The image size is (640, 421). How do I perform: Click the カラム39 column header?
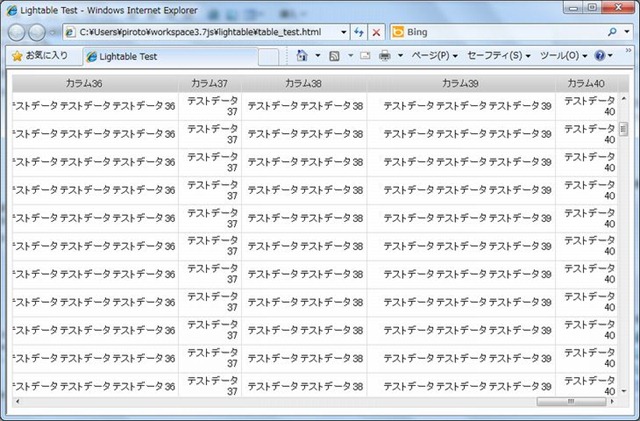[x=460, y=83]
